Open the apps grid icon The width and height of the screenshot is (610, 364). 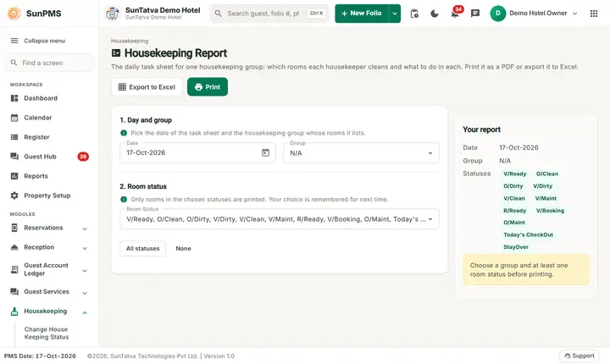[x=594, y=14]
